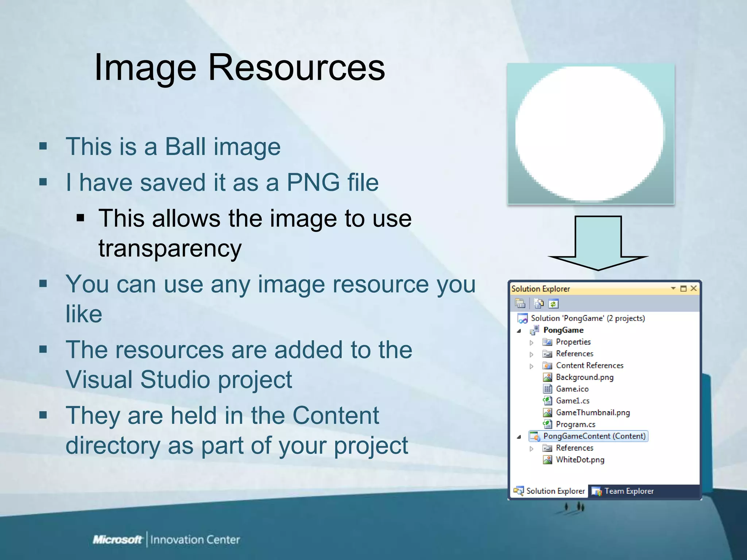Viewport: 747px width, 560px height.
Task: Expand References under PongGameContent
Action: 531,448
